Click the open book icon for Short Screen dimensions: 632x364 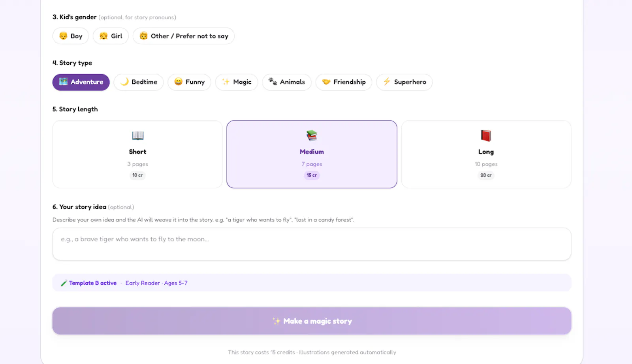[137, 136]
